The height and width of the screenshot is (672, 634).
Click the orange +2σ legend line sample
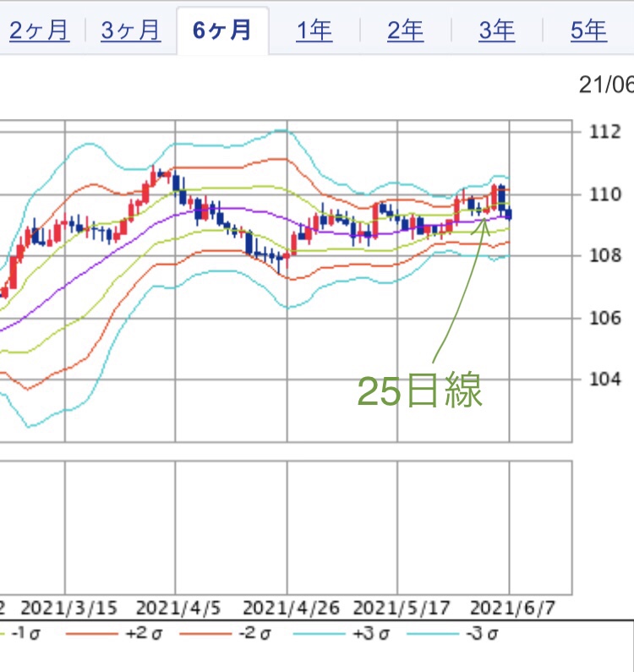click(91, 634)
